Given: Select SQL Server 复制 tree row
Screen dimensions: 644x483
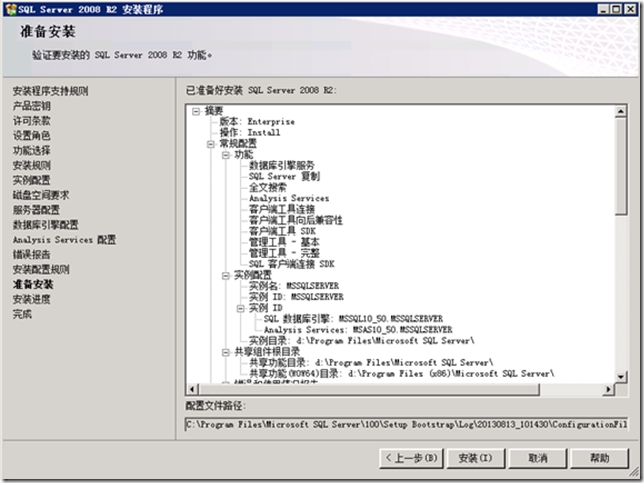Looking at the screenshot, I should (284, 177).
